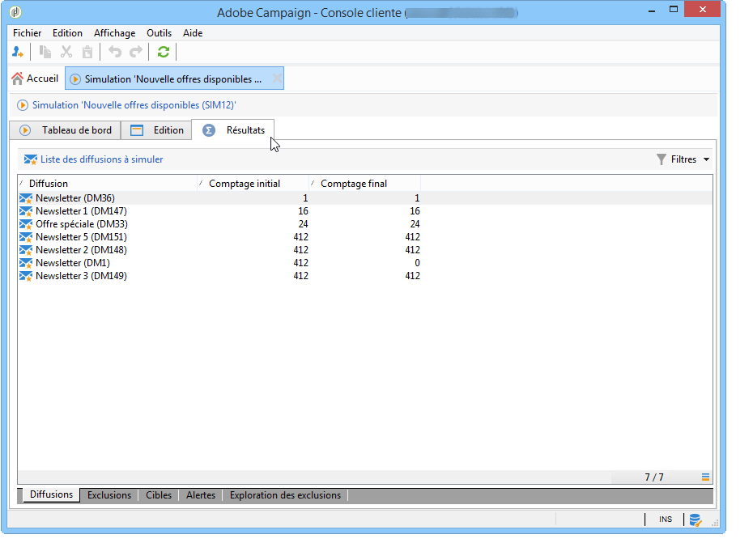Select the Simulation 'Nouvelle offres disponibles' window tab

click(x=174, y=78)
